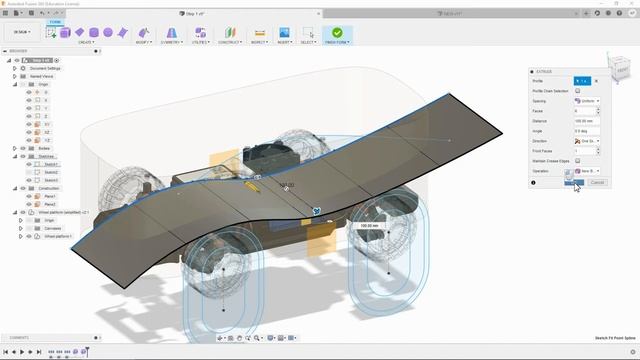640x360 pixels.
Task: Click the help icon in title bar
Action: point(619,13)
